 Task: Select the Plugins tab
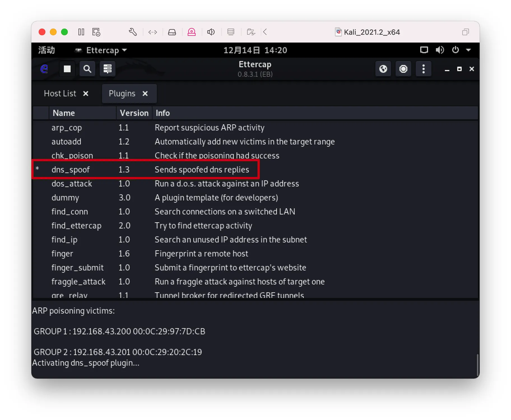tap(122, 94)
